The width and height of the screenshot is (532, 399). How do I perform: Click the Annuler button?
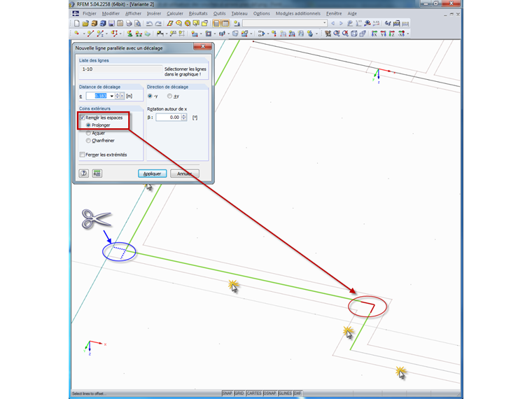pos(185,174)
